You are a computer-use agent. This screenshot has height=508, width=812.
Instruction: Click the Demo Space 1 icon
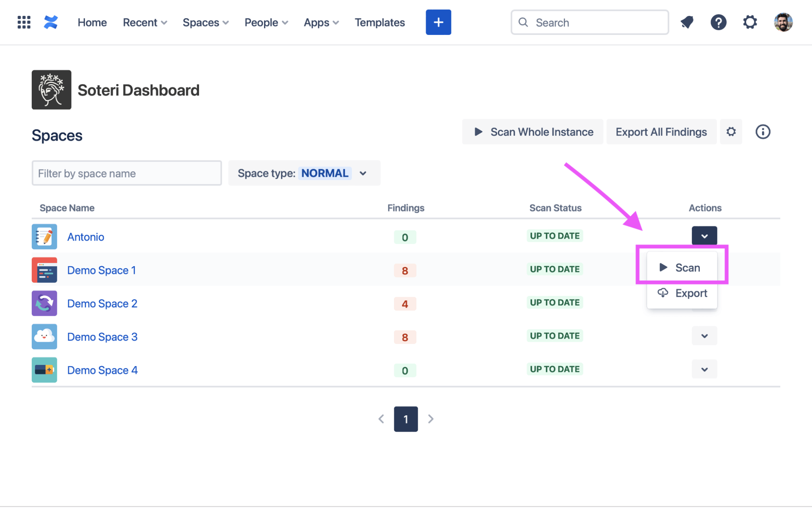[x=44, y=270]
